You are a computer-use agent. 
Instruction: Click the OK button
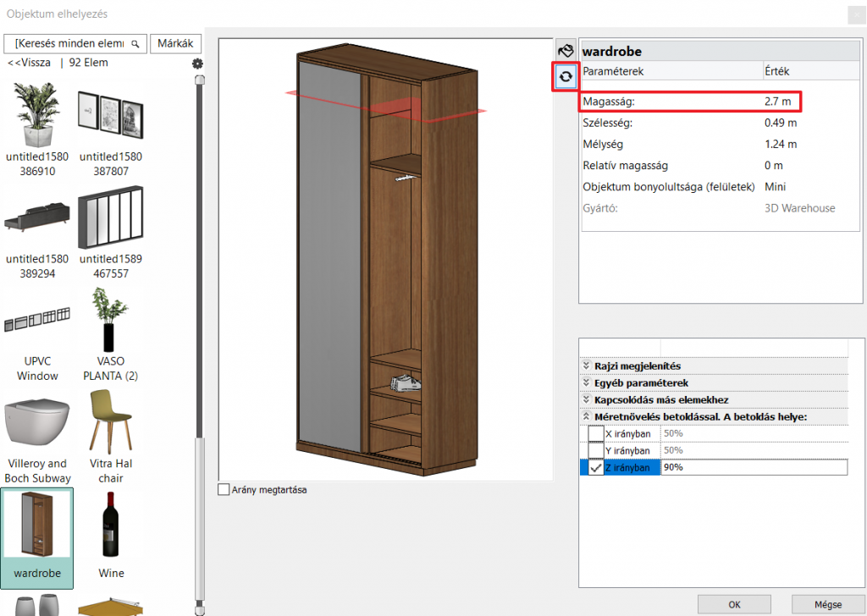tap(734, 604)
